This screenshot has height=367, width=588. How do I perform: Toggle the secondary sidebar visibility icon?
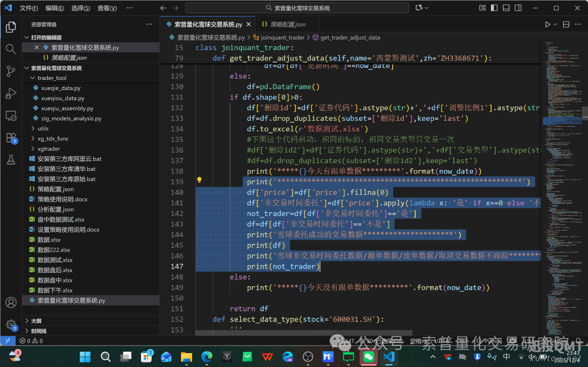tap(518, 8)
